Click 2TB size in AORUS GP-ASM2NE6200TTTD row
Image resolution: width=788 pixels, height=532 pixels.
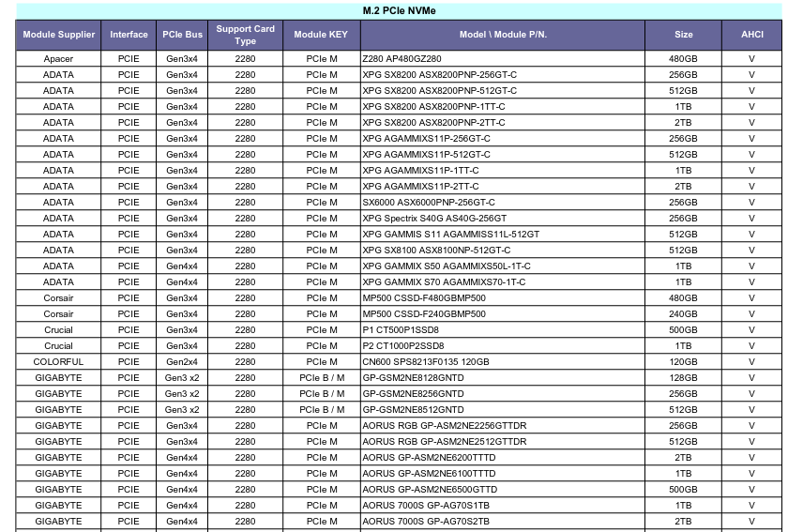click(x=684, y=458)
